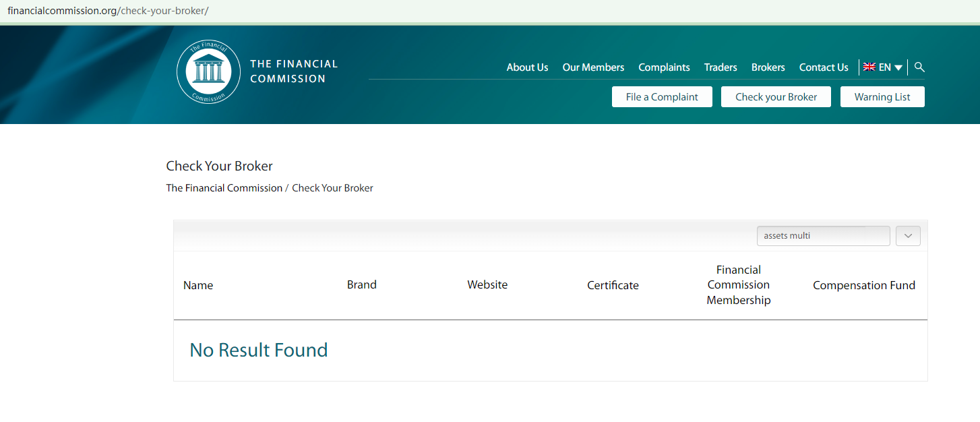This screenshot has height=422, width=980.
Task: Open the Our Members menu
Action: pos(593,67)
